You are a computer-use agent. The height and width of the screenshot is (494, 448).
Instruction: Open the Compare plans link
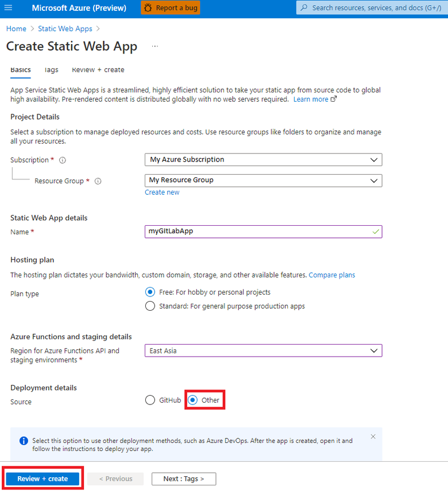point(332,275)
